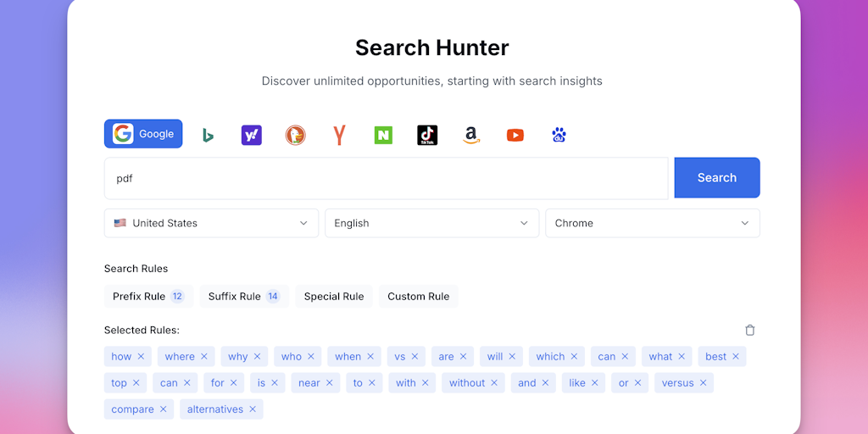The height and width of the screenshot is (434, 868).
Task: Delete the when rule chip
Action: (x=370, y=357)
